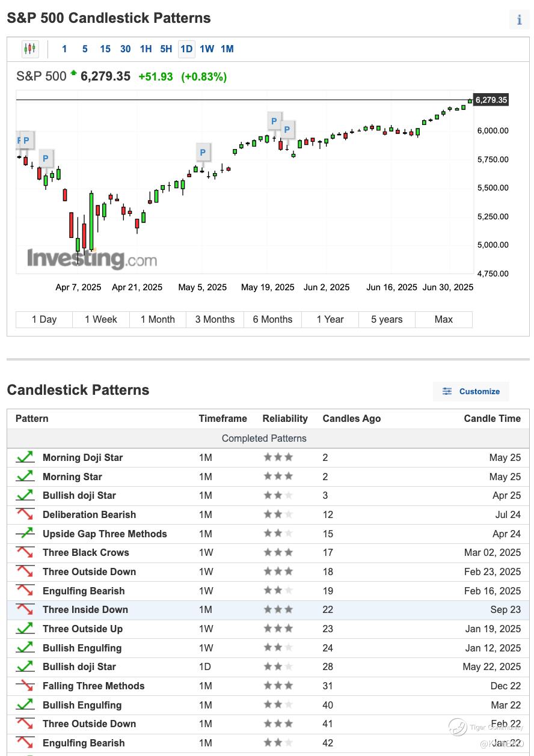Viewport: 534px width, 756px height.
Task: Show the 1 Week chart range
Action: [x=101, y=320]
